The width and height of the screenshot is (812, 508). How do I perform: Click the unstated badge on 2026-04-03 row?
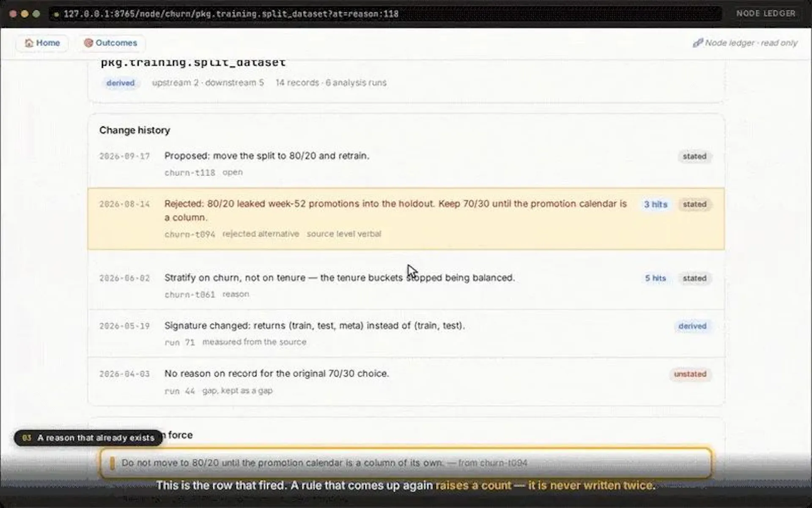(690, 374)
